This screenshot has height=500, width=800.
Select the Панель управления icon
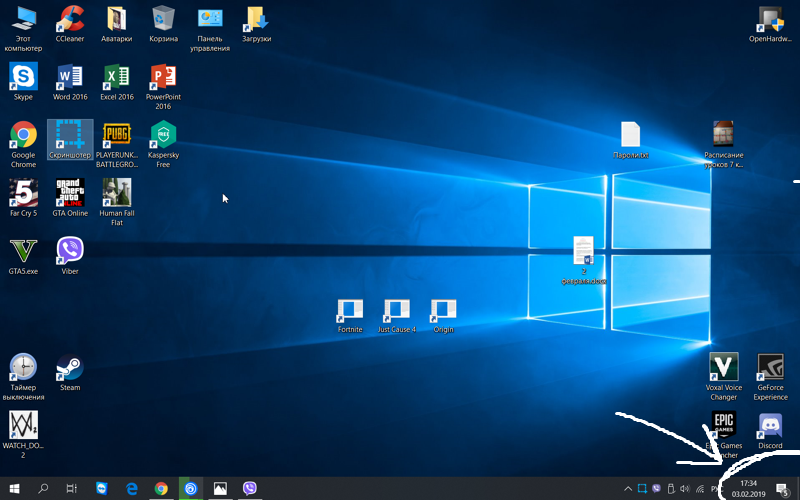[x=210, y=29]
